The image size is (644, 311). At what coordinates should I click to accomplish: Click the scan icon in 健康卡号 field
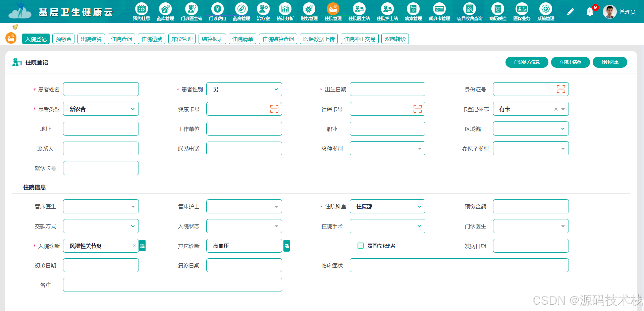click(x=274, y=109)
